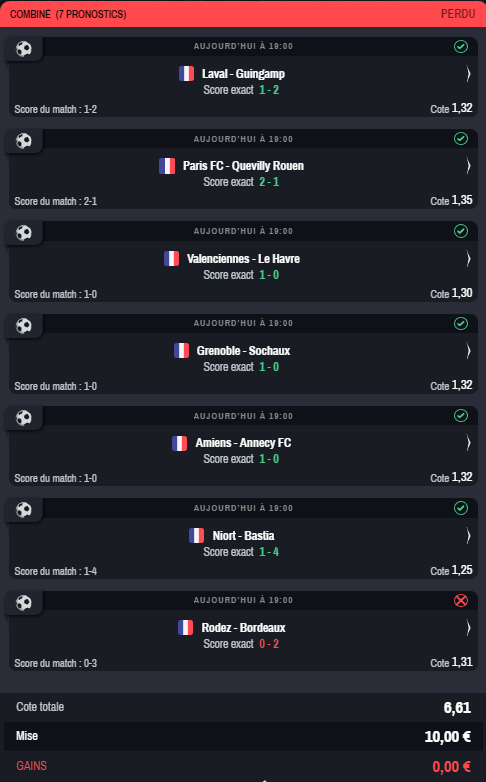Click the French flag beside Grenoble - Sochaux
This screenshot has height=782, width=486.
tap(182, 351)
